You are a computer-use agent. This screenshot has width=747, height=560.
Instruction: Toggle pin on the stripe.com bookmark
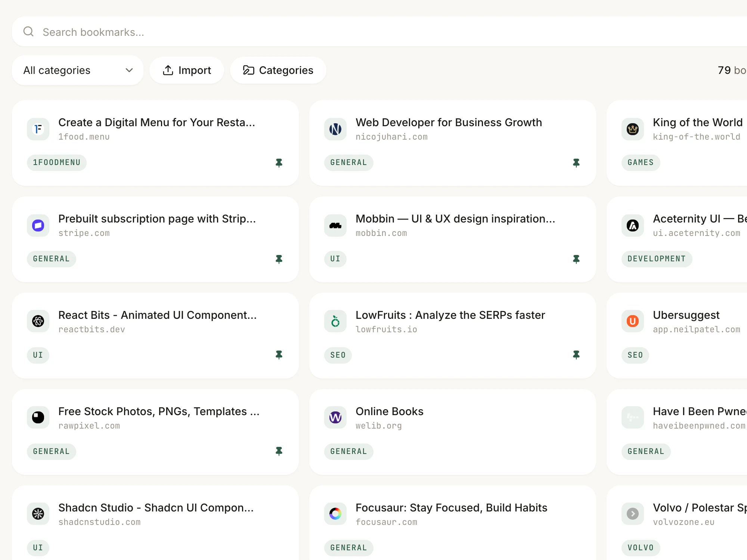pos(279,259)
